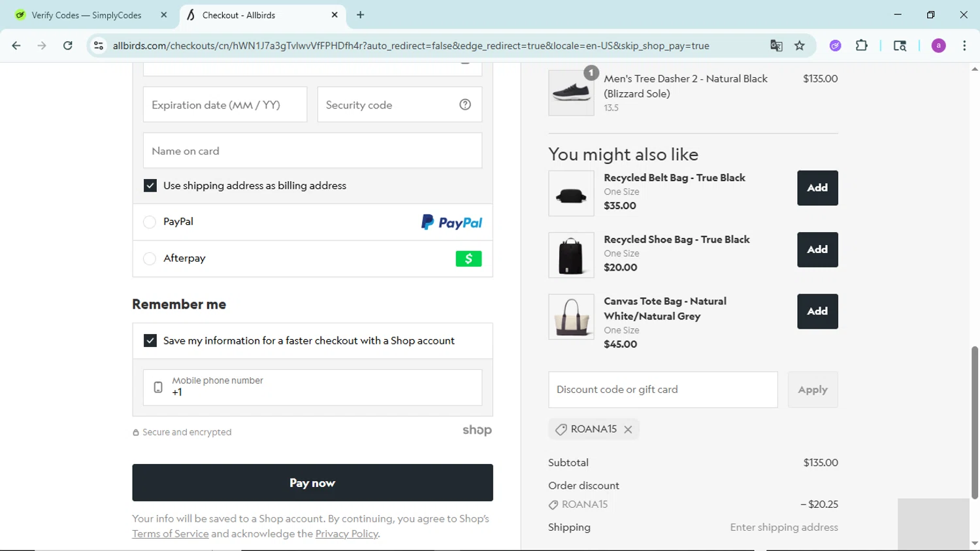Click the Men's Tree Dasher 2 product name

pyautogui.click(x=685, y=86)
